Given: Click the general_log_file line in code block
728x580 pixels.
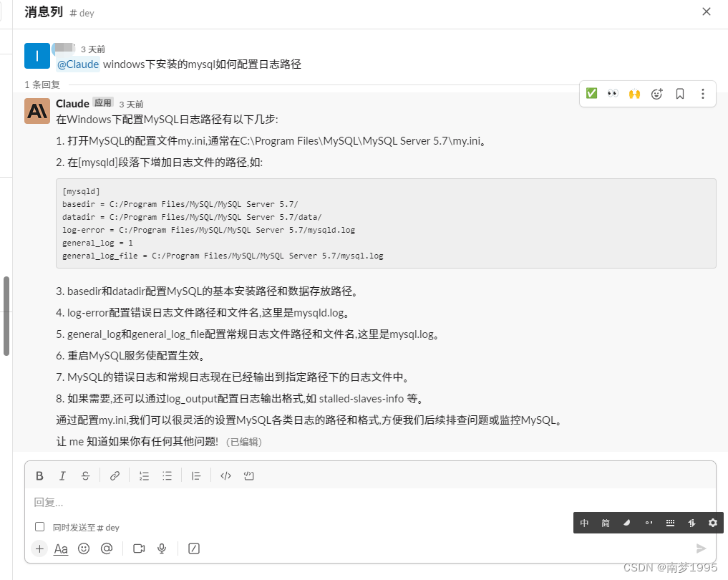Looking at the screenshot, I should [223, 256].
